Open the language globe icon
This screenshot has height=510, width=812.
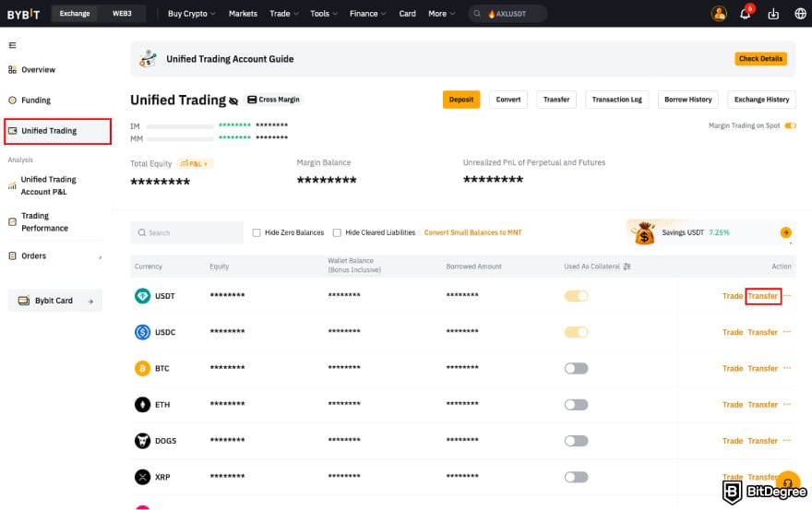coord(800,14)
